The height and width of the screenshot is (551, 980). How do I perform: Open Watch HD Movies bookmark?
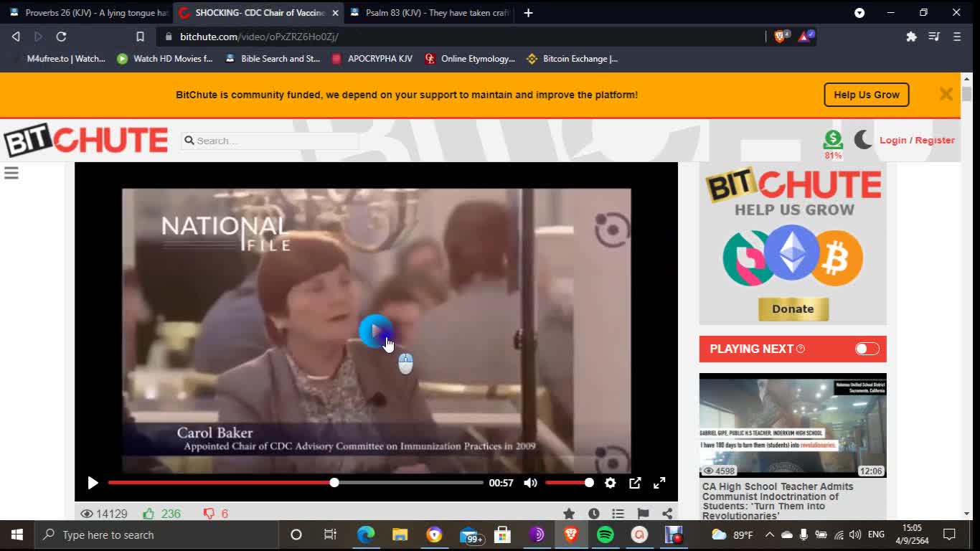tap(165, 59)
